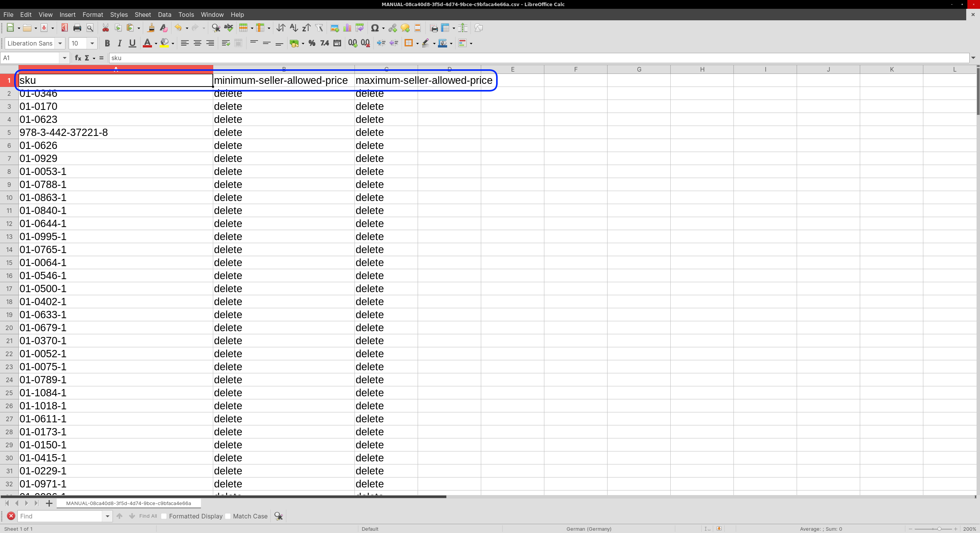Expand the formula bar arrow
Viewport: 980px width, 533px height.
point(973,58)
